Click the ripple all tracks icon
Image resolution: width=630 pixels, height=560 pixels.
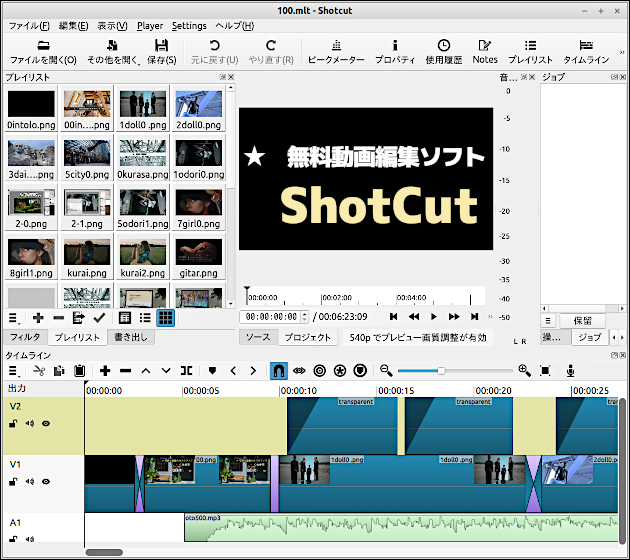342,371
